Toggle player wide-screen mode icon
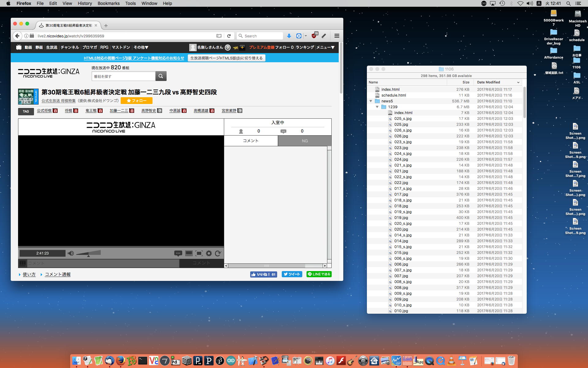This screenshot has width=588, height=368. click(189, 253)
